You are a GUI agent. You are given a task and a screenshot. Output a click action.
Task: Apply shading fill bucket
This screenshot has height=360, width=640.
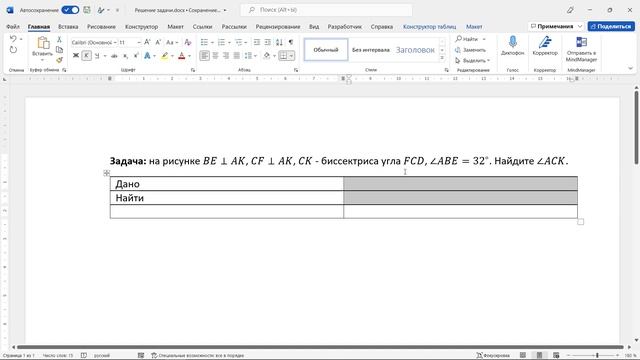[x=267, y=56]
